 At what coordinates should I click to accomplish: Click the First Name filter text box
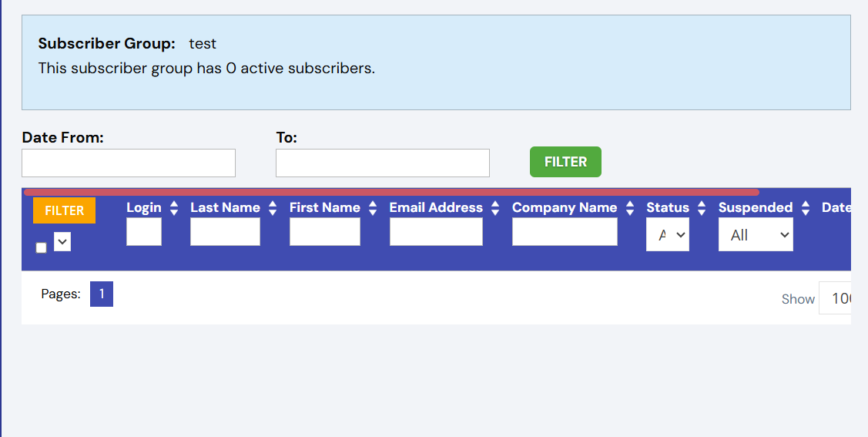[325, 231]
